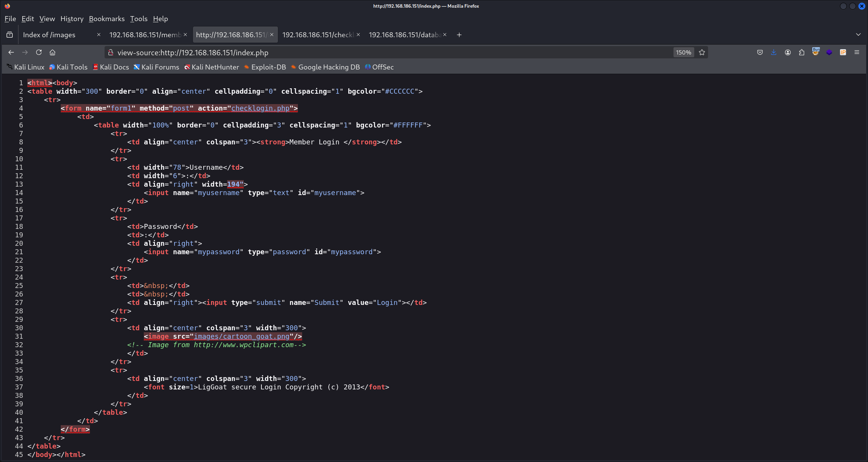
Task: Click the purple diamond extension icon
Action: (x=829, y=52)
